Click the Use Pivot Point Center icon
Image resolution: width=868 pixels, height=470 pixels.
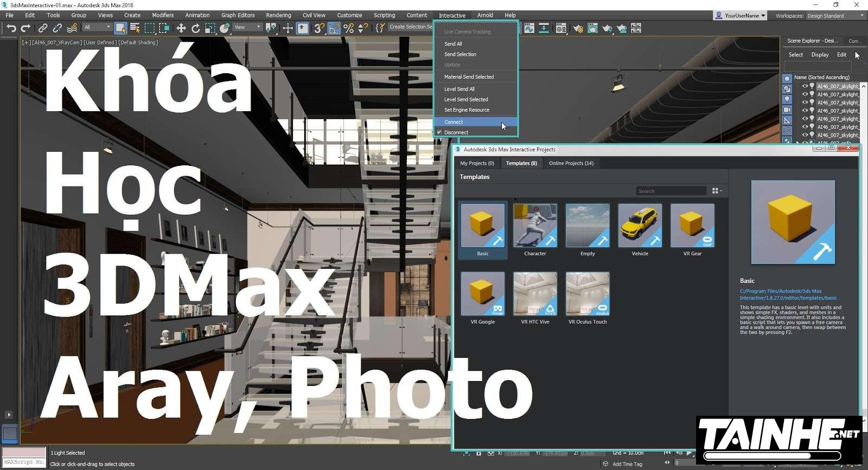pos(271,28)
